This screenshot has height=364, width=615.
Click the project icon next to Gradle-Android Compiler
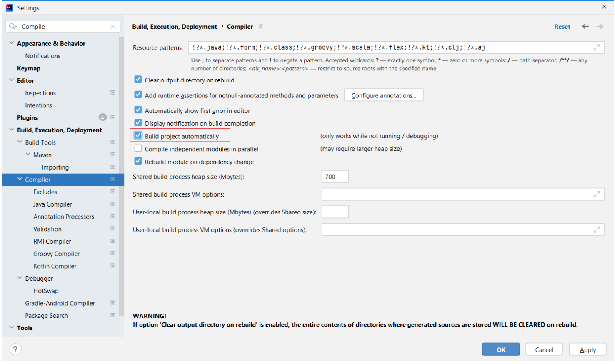click(x=113, y=303)
